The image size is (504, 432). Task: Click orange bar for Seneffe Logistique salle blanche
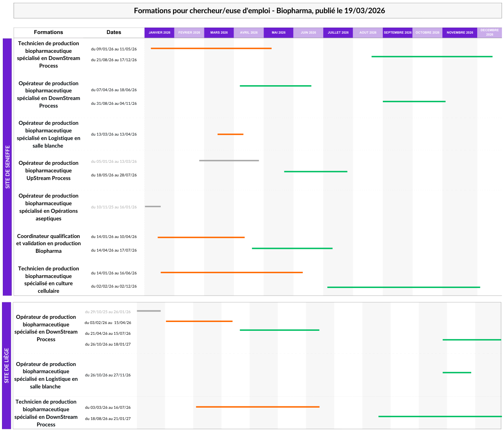tap(230, 134)
